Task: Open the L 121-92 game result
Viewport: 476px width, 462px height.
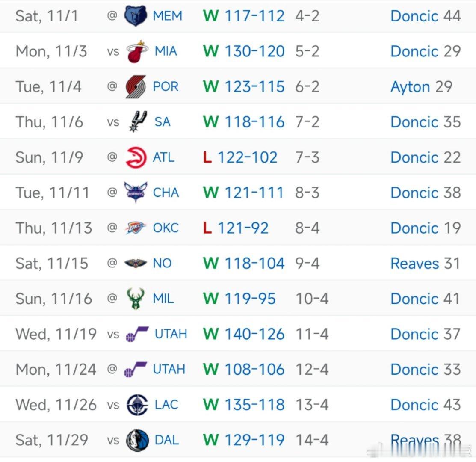Action: click(x=236, y=228)
